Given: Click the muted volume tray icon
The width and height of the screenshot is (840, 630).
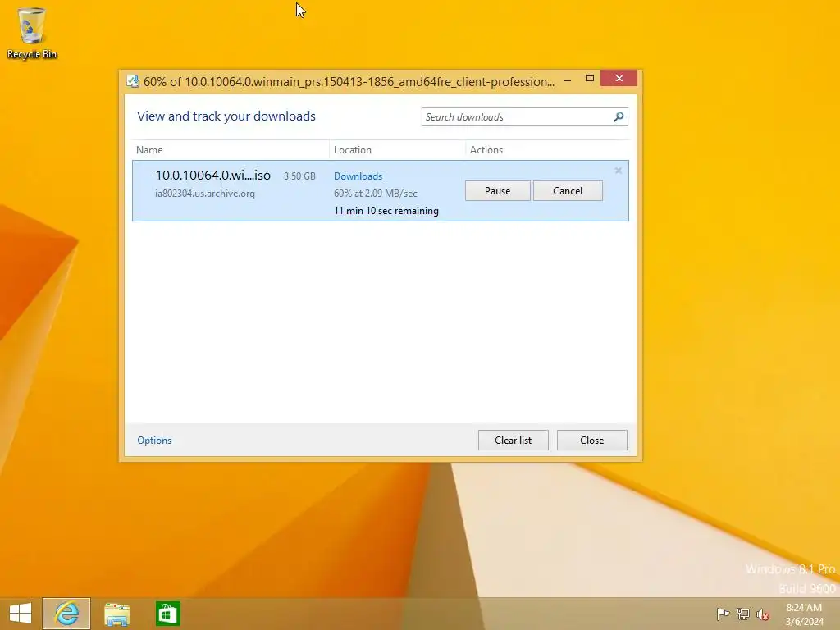Looking at the screenshot, I should tap(762, 614).
